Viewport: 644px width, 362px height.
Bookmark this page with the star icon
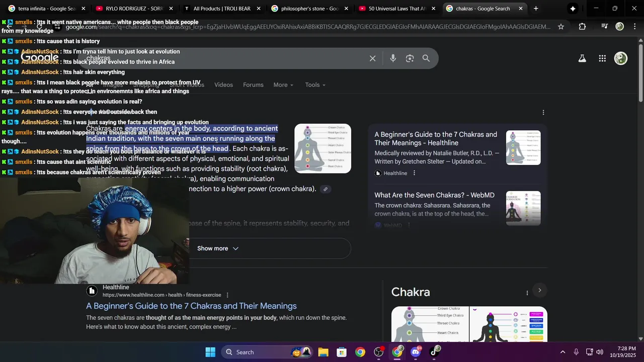click(x=561, y=27)
